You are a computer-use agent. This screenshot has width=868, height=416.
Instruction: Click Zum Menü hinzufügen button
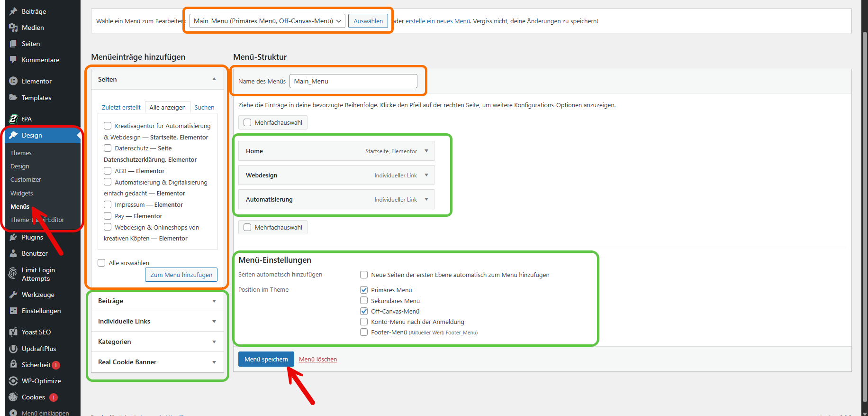point(181,275)
